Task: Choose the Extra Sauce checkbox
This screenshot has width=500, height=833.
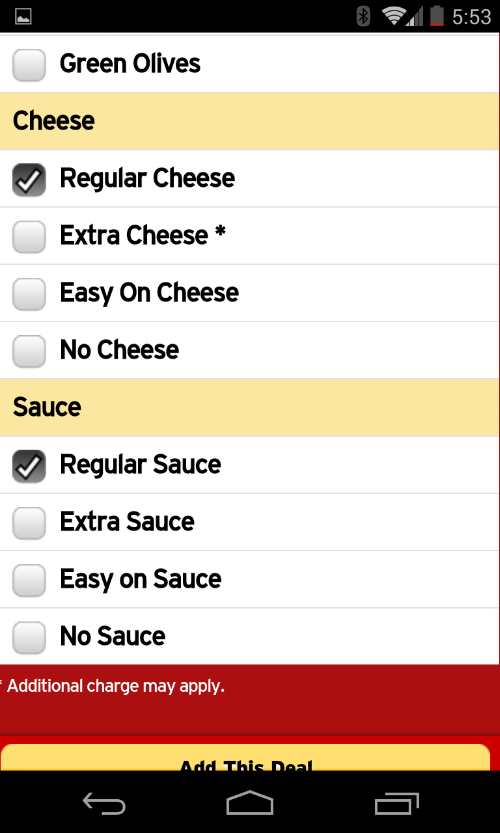Action: pyautogui.click(x=29, y=523)
